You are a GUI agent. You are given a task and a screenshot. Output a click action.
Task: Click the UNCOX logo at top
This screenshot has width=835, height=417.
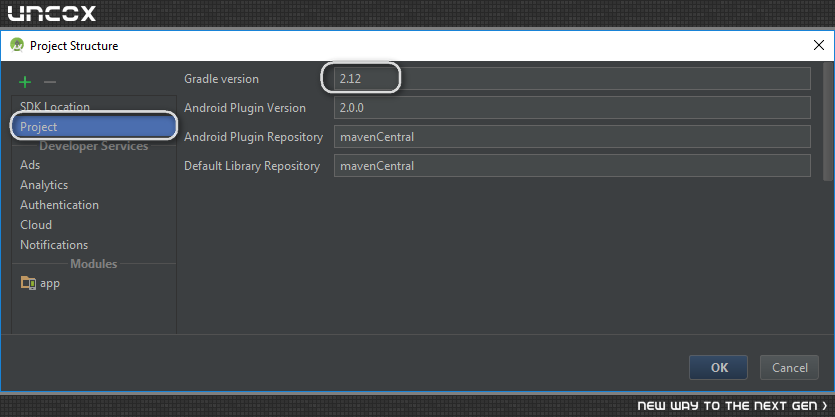pos(52,13)
